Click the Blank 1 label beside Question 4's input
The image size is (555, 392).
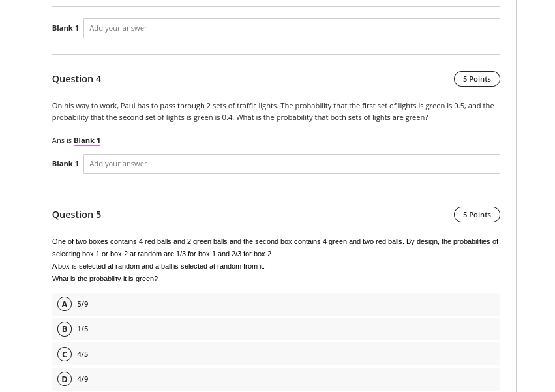[65, 164]
